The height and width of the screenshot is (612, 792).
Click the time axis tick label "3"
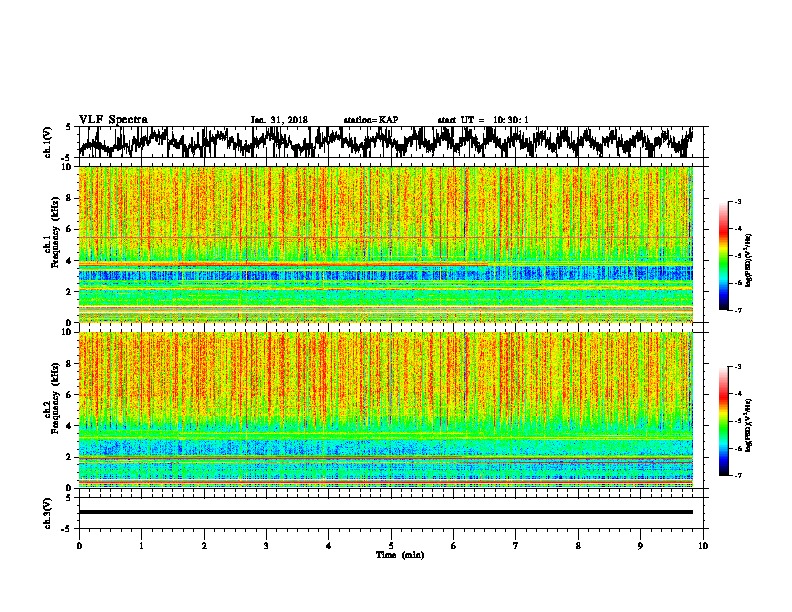tap(266, 546)
